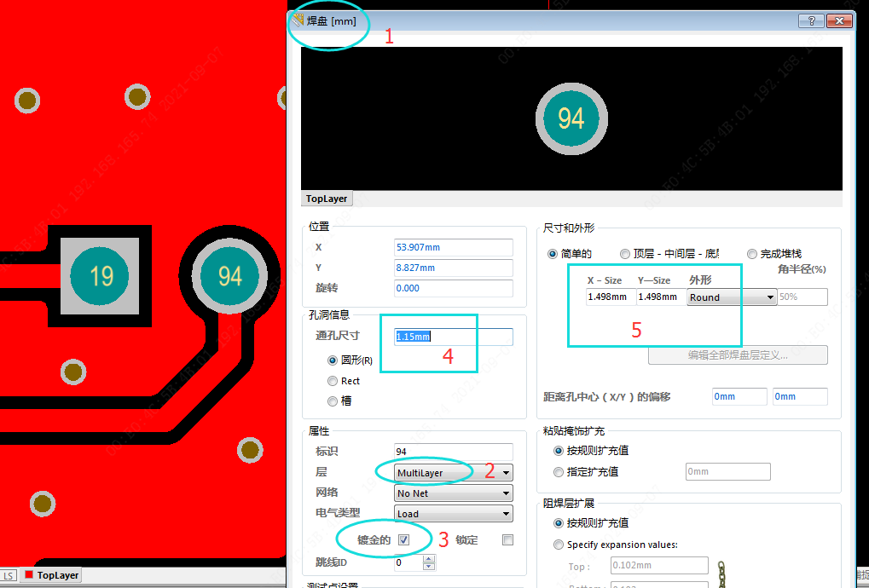
Task: Select the Rect hole shape option
Action: [333, 381]
